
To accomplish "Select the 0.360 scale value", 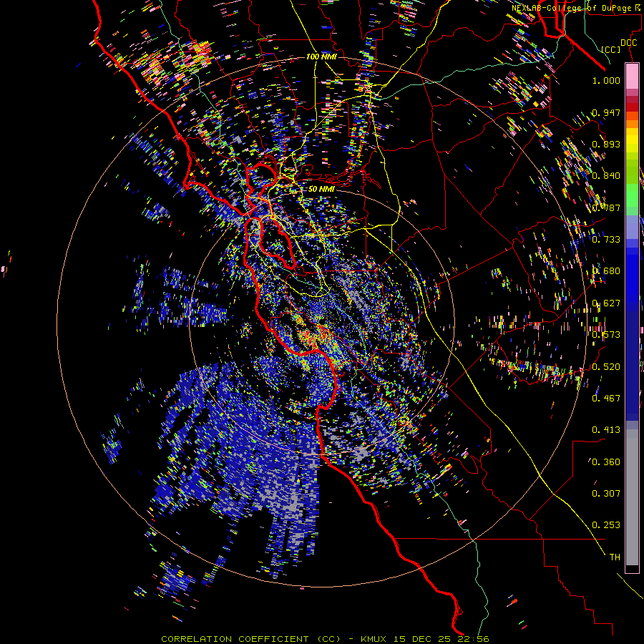I will (606, 462).
